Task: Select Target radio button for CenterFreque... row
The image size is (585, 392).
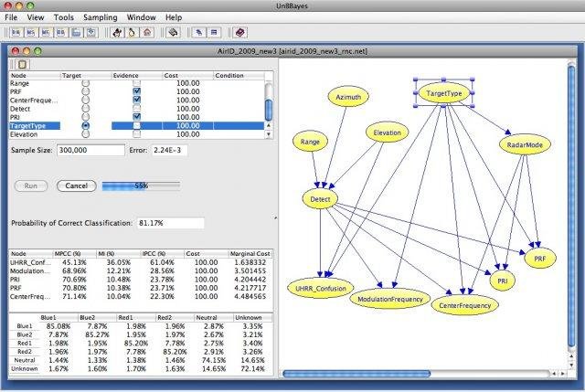Action: point(85,100)
